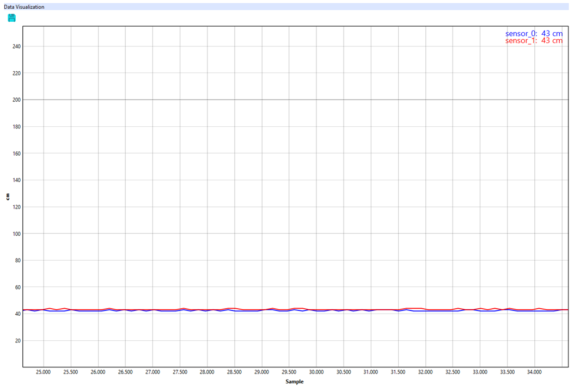Click the 33.000 x-axis tick label
574x392 pixels.
(480, 372)
